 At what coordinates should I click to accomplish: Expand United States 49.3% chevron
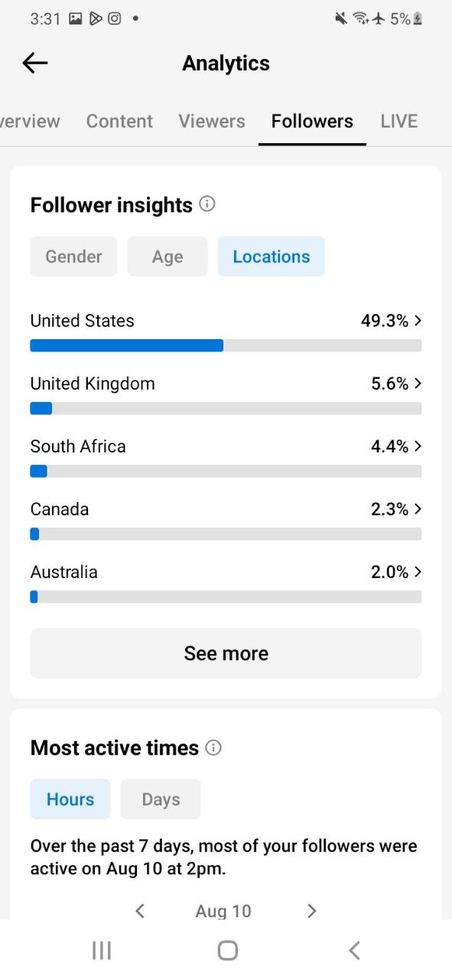(x=418, y=321)
